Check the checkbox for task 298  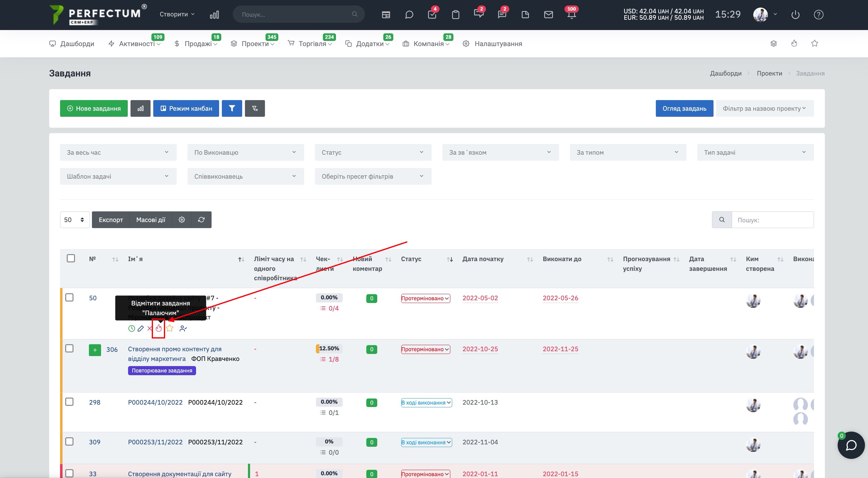(x=70, y=402)
